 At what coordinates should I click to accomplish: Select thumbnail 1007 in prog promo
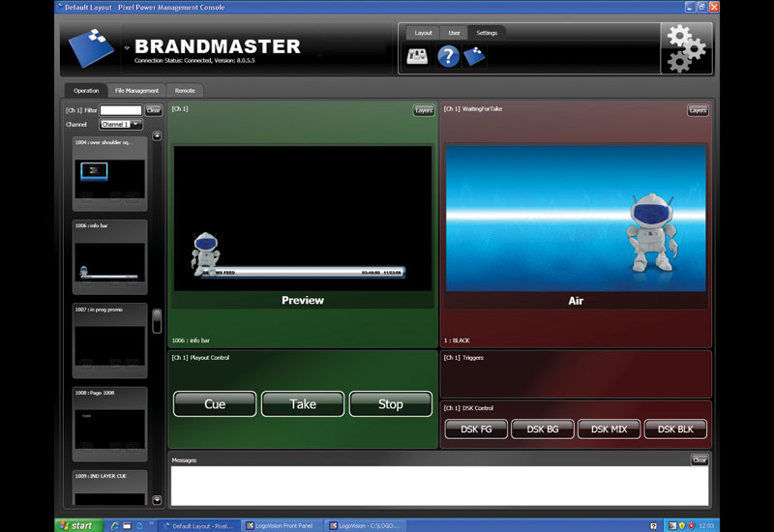[109, 340]
